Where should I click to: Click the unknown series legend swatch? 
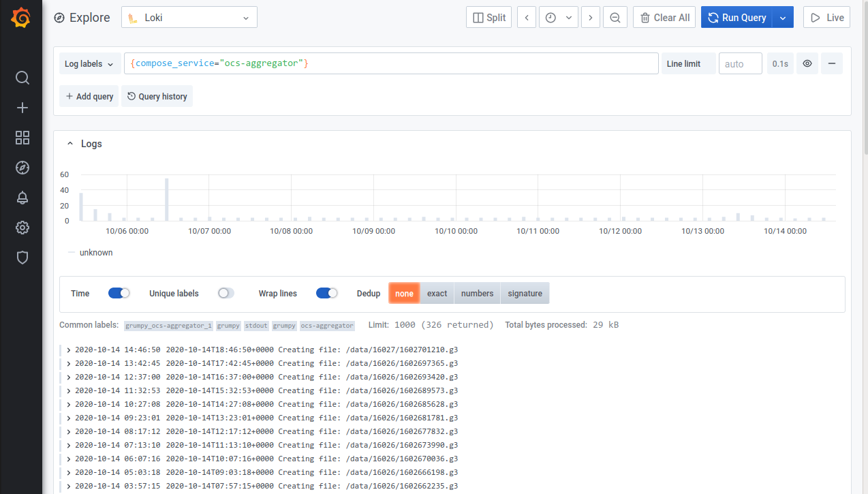[x=72, y=252]
